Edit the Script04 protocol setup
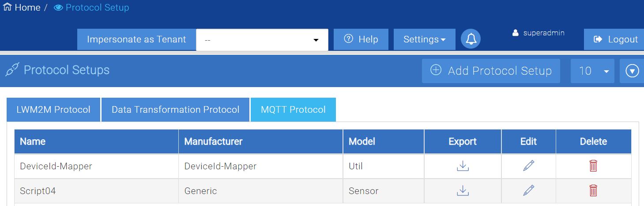The height and width of the screenshot is (206, 644). (528, 191)
